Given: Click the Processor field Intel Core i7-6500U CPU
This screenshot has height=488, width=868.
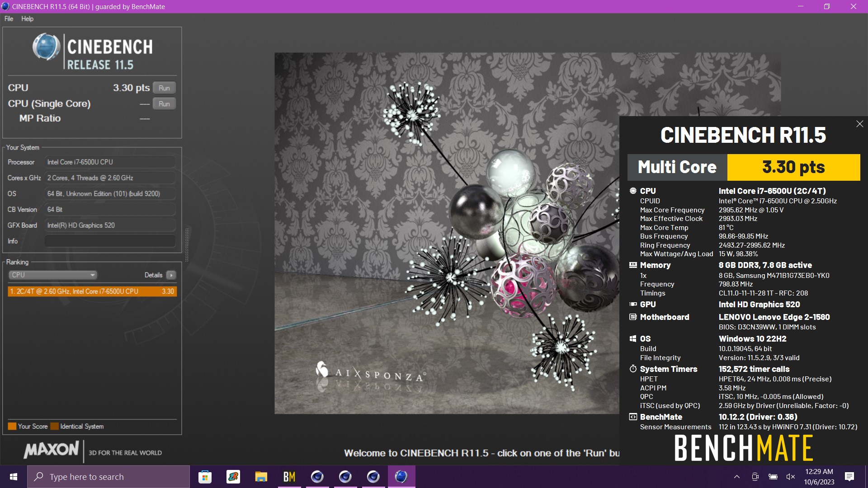Looking at the screenshot, I should pos(110,162).
